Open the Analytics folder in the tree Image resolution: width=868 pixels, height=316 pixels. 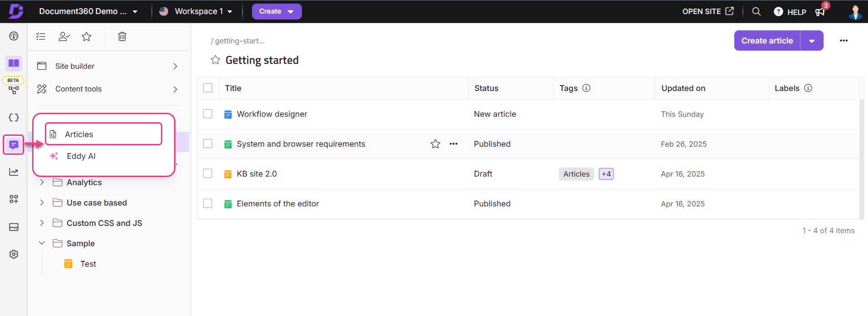84,182
